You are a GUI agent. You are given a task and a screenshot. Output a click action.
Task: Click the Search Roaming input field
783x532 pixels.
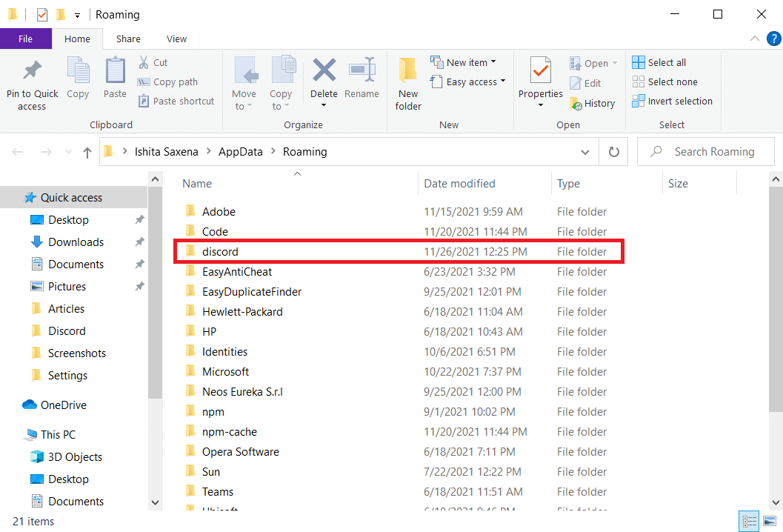tap(713, 152)
